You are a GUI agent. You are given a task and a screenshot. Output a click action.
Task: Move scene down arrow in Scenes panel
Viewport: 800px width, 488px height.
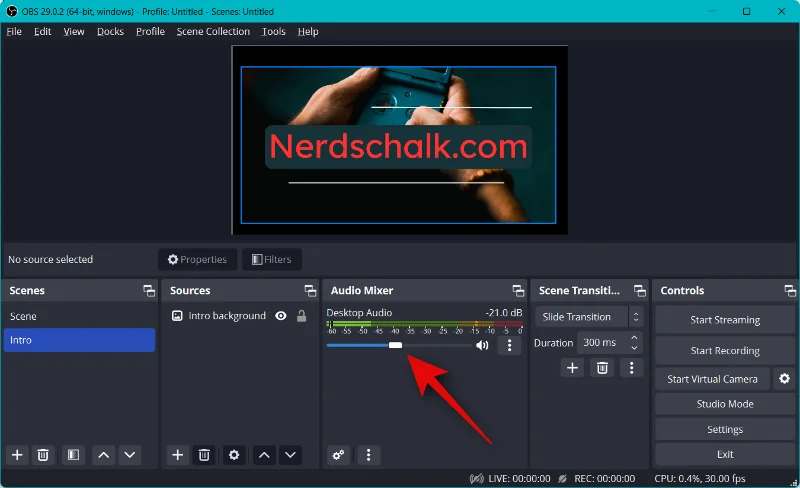[x=130, y=455]
